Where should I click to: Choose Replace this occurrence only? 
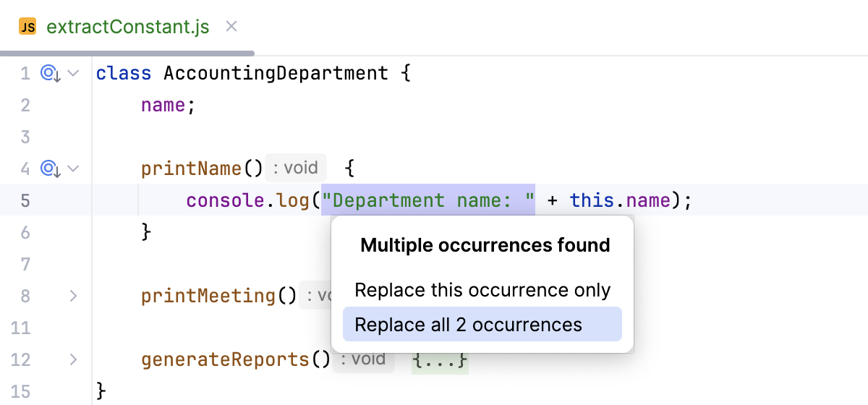click(482, 290)
